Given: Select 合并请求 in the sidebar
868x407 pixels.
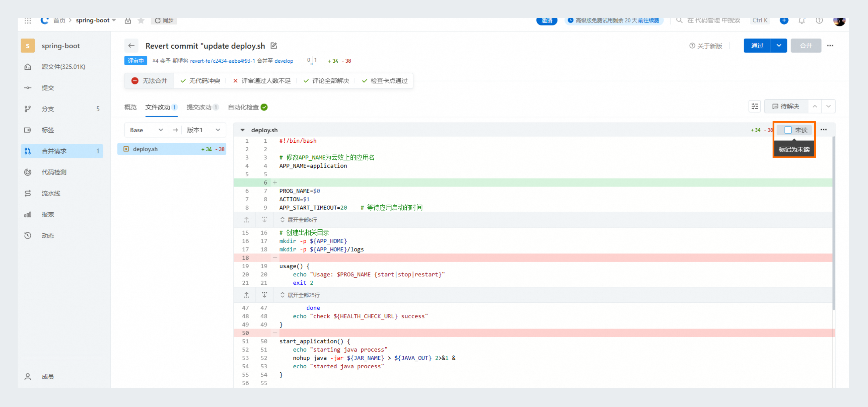Looking at the screenshot, I should point(62,151).
